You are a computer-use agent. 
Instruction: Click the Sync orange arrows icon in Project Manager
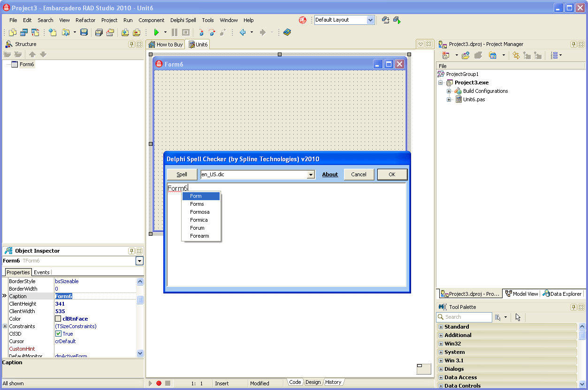pyautogui.click(x=516, y=55)
